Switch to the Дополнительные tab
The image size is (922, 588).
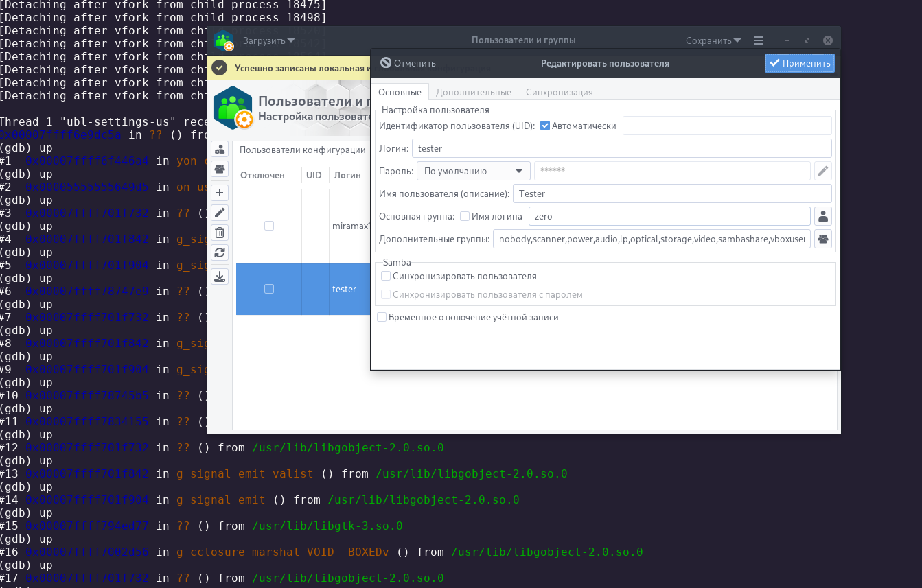[x=473, y=92]
